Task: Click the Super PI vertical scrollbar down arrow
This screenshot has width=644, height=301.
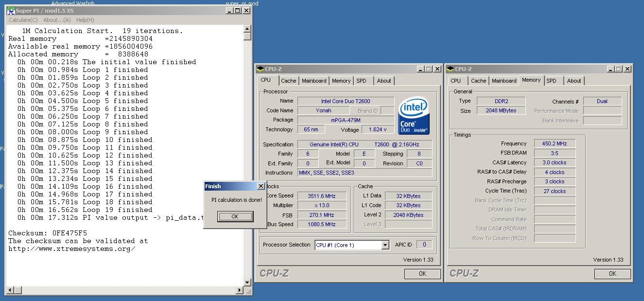Action: click(x=247, y=283)
